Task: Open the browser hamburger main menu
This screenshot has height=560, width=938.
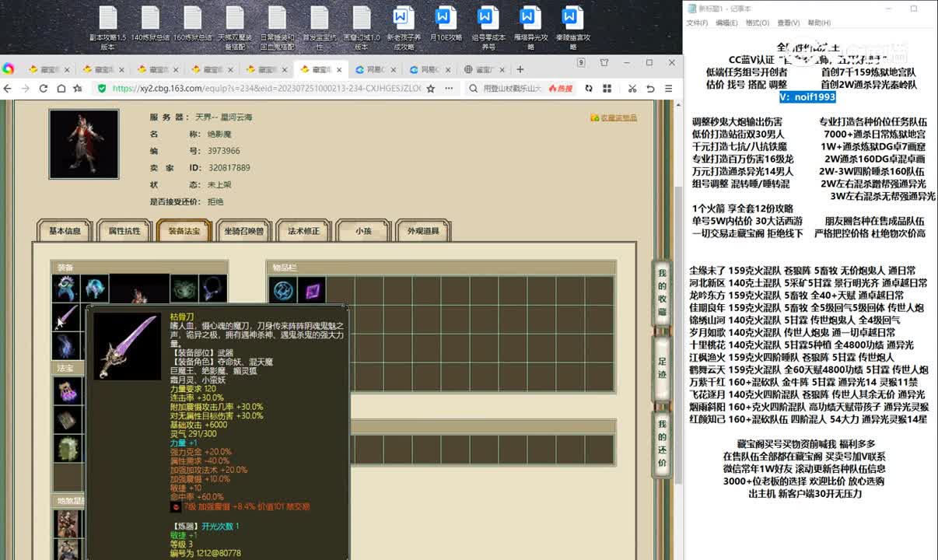Action: (x=668, y=89)
